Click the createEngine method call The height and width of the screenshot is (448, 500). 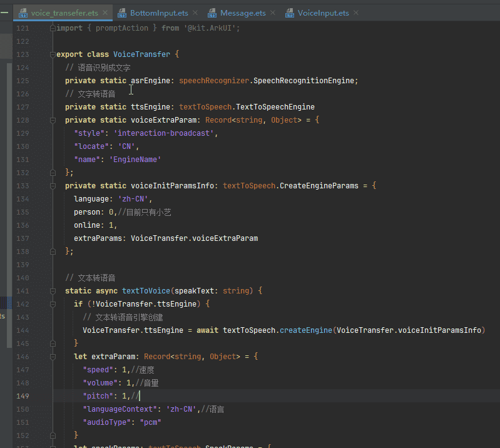click(305, 330)
